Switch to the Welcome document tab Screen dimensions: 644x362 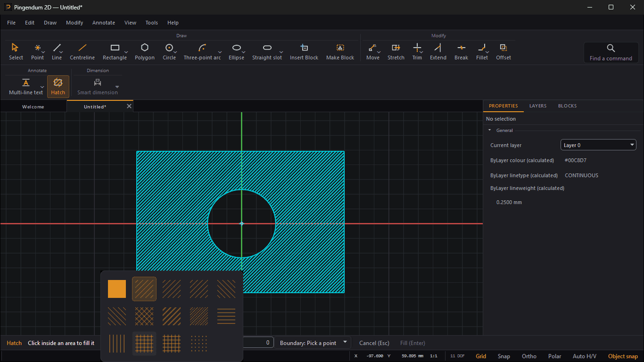(x=33, y=107)
